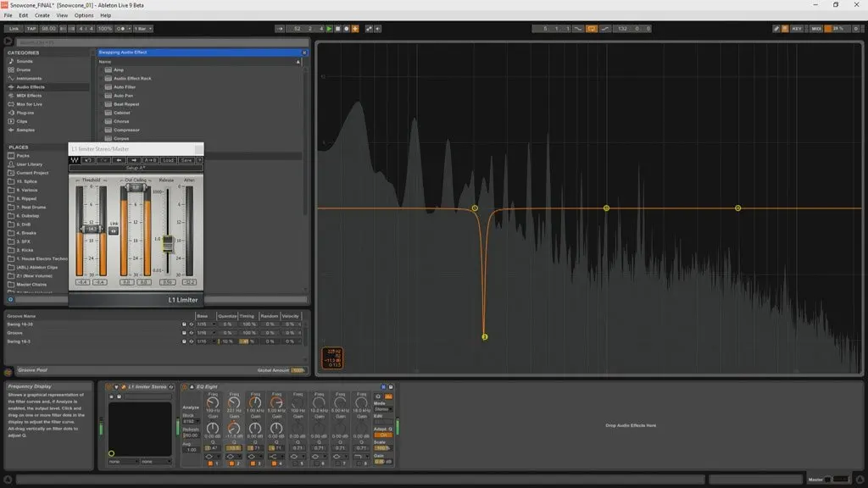
Task: Click filter dot 3 on EQ curve
Action: 606,208
